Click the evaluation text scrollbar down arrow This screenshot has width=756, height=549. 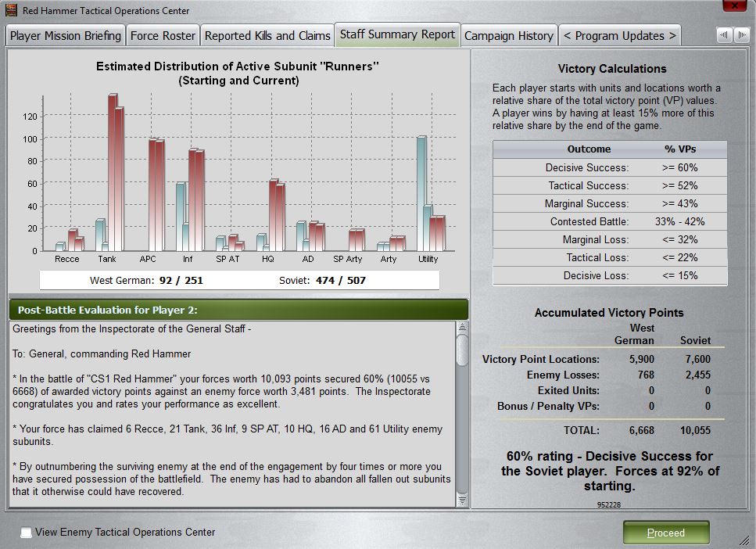click(462, 501)
